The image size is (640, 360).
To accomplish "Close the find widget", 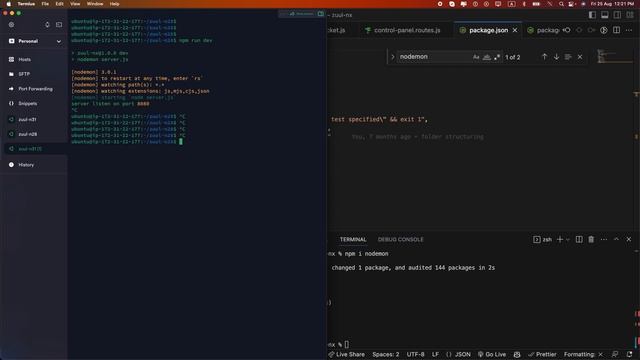I will [x=580, y=57].
